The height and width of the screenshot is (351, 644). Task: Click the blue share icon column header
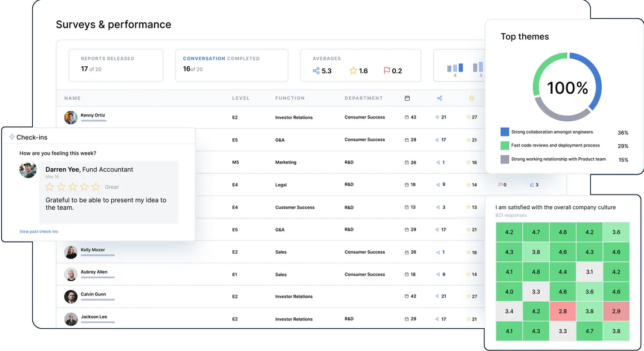(439, 98)
